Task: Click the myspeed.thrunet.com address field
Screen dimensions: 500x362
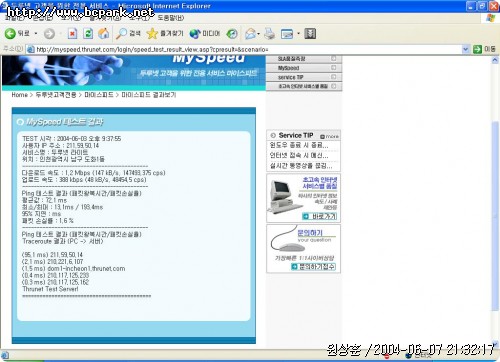Action: [248, 49]
